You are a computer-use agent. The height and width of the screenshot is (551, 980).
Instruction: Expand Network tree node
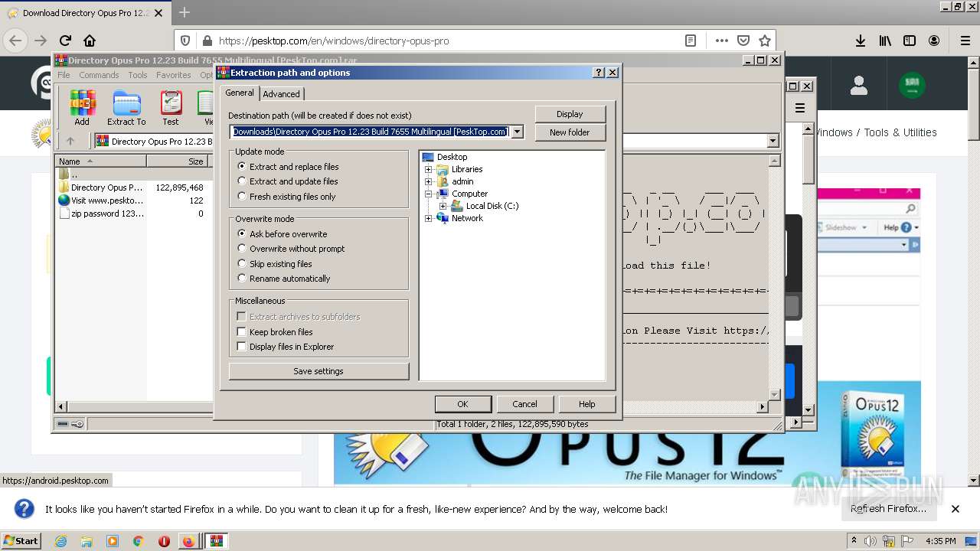429,218
